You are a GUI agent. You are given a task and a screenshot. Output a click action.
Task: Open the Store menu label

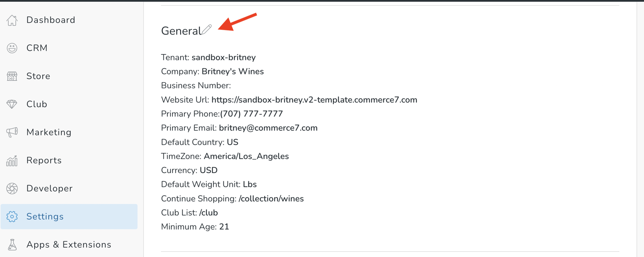coord(38,76)
